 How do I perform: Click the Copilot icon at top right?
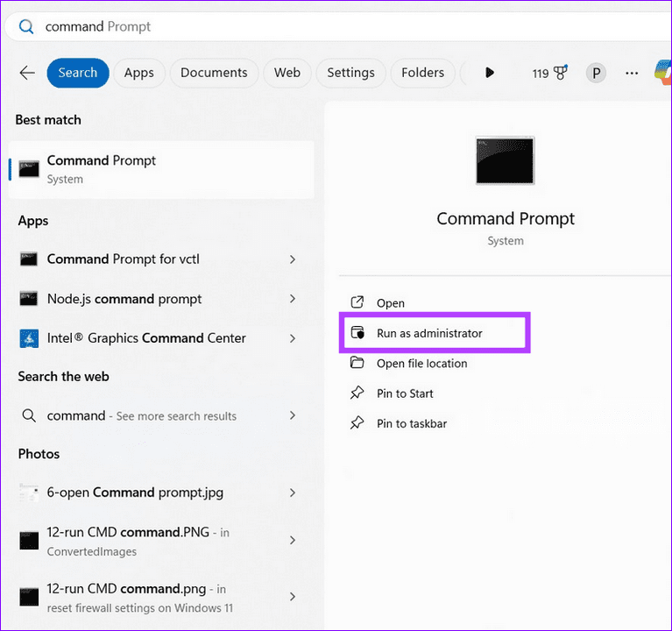click(x=662, y=72)
